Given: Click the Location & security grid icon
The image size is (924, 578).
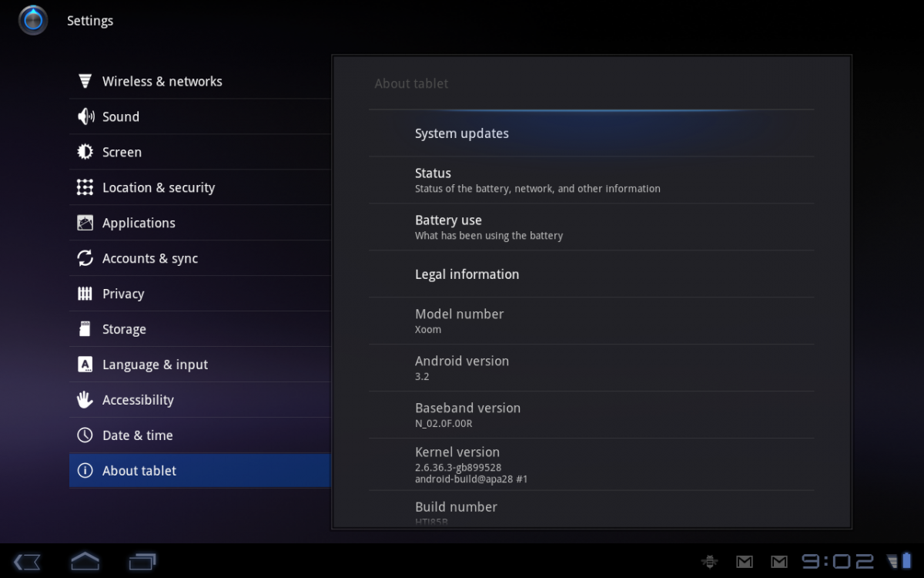Looking at the screenshot, I should pyautogui.click(x=85, y=187).
